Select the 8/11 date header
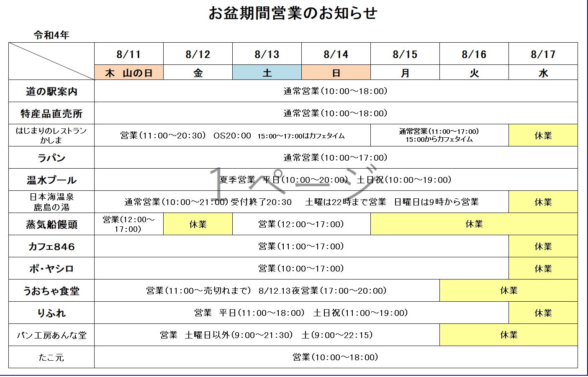Image resolution: width=588 pixels, height=377 pixels. click(x=129, y=54)
